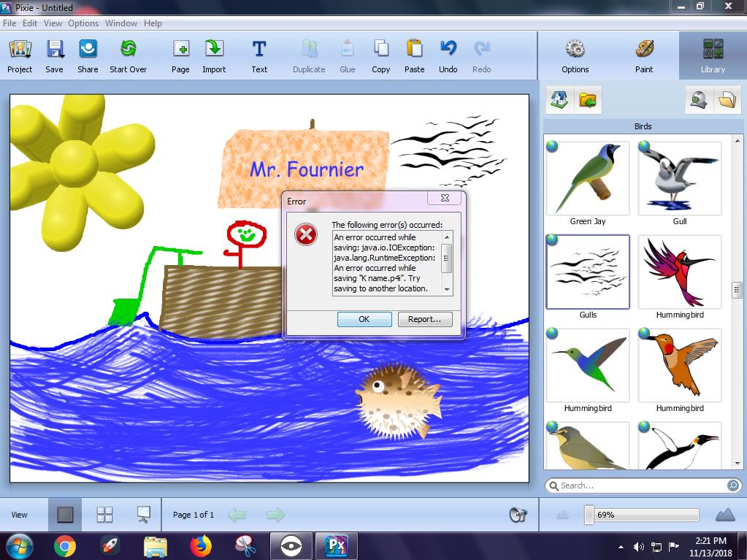Open File Explorer from taskbar
747x560 pixels.
(156, 546)
